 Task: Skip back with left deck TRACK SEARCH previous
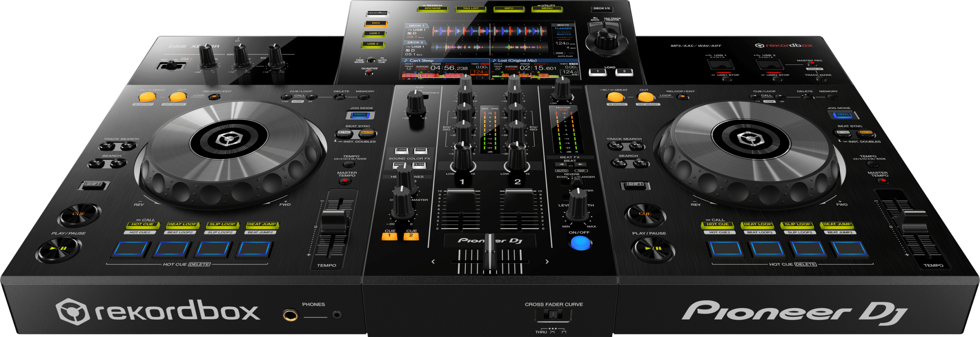pyautogui.click(x=108, y=147)
